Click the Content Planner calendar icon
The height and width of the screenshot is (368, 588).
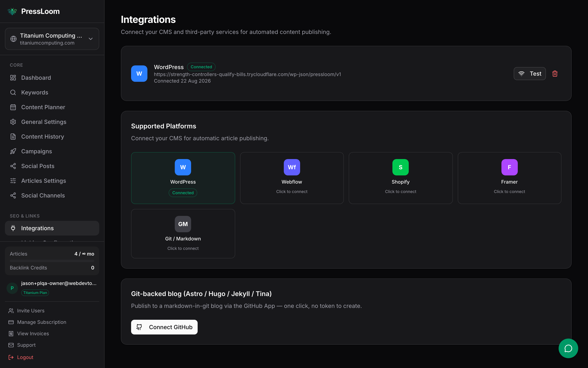pos(13,107)
